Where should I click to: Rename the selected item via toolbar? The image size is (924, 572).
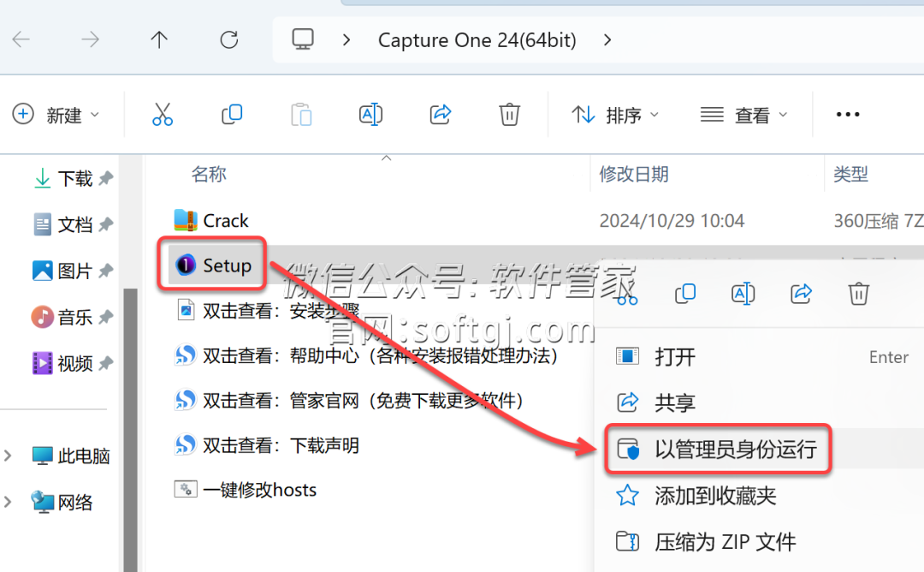[x=370, y=115]
